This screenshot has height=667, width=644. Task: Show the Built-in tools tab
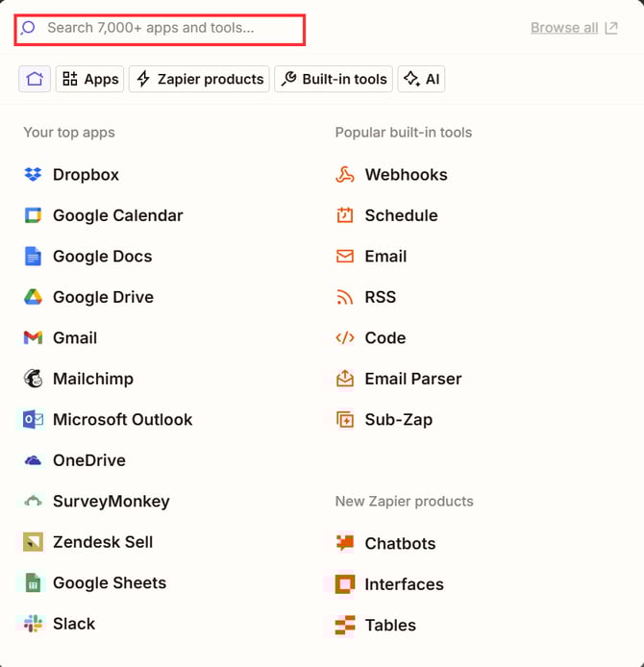pyautogui.click(x=334, y=79)
